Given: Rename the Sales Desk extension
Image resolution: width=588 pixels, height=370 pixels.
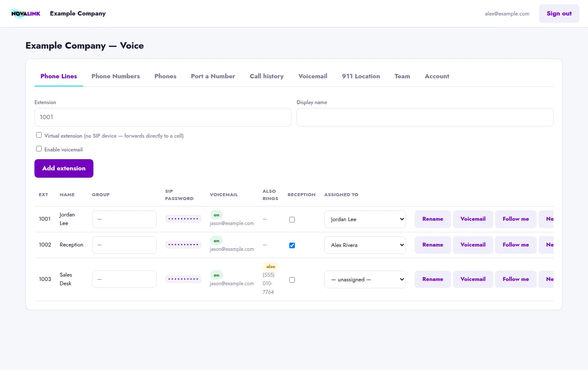Looking at the screenshot, I should point(433,279).
